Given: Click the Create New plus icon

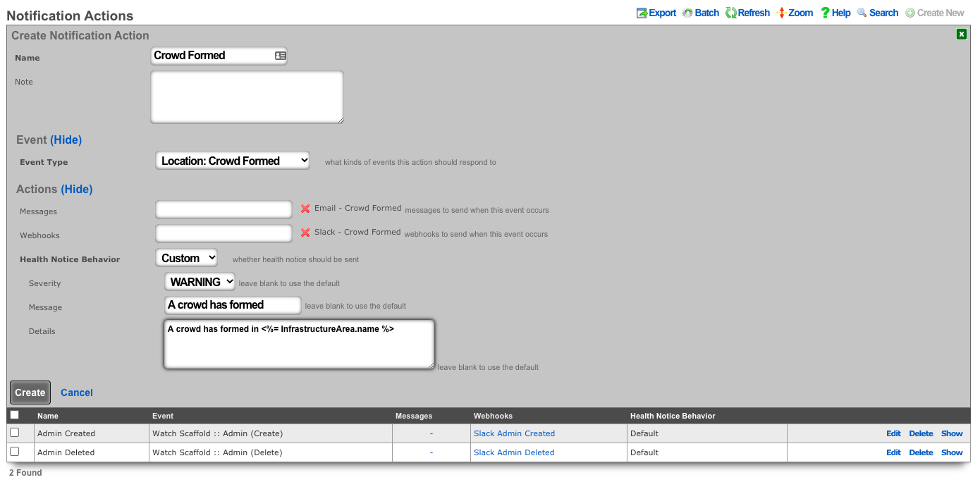Looking at the screenshot, I should point(910,13).
